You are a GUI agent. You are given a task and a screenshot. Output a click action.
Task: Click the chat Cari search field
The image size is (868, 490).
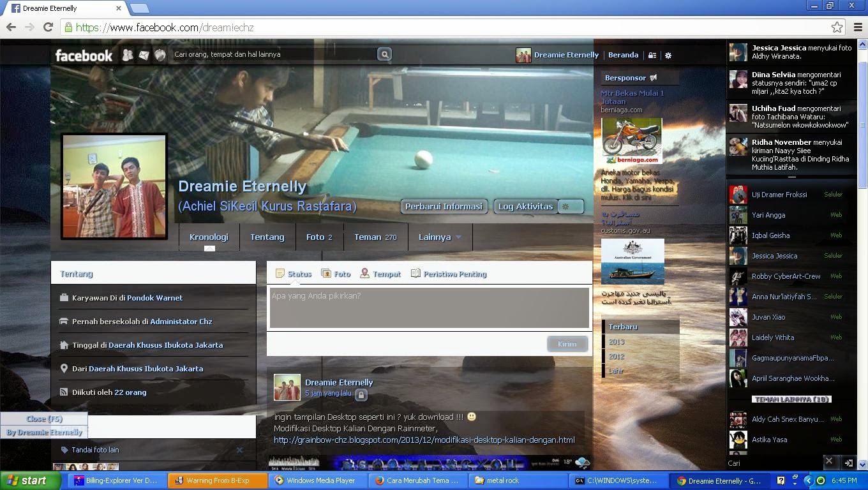point(774,463)
